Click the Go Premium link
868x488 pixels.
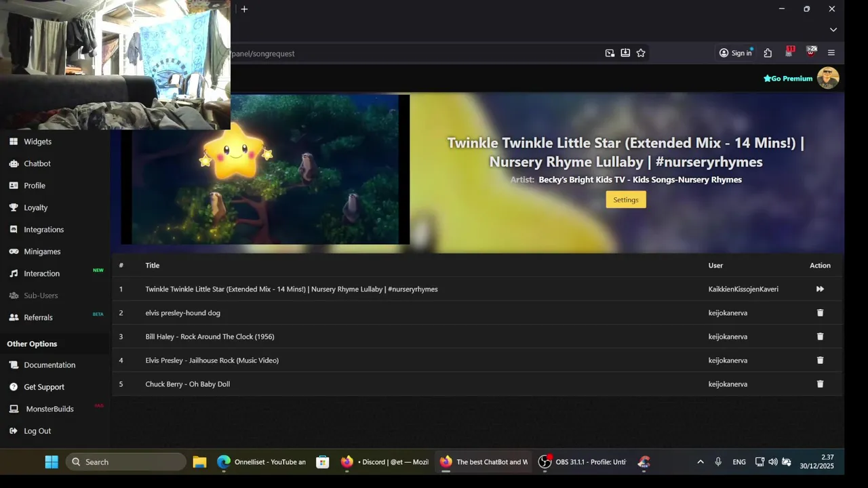point(788,79)
